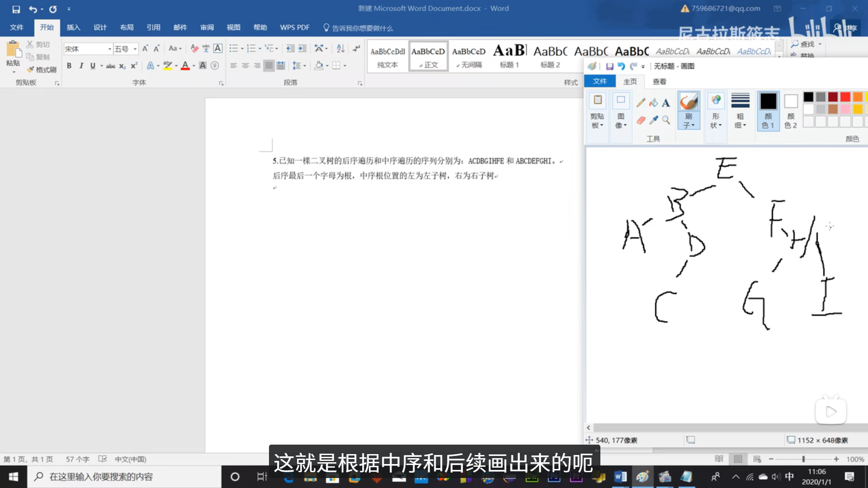The height and width of the screenshot is (488, 868).
Task: Select the Magnifier tool in Paint
Action: [x=666, y=120]
